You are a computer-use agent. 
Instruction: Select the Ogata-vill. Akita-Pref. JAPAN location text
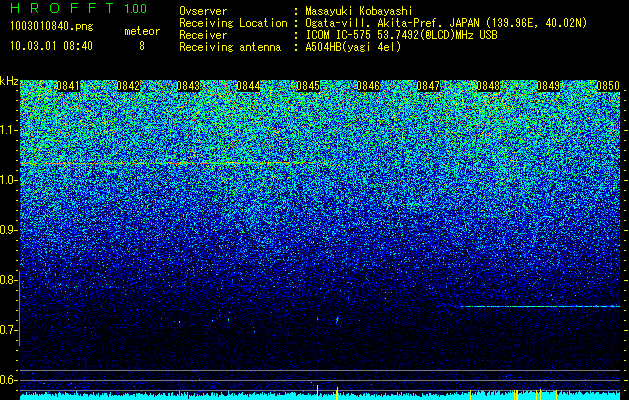446,23
